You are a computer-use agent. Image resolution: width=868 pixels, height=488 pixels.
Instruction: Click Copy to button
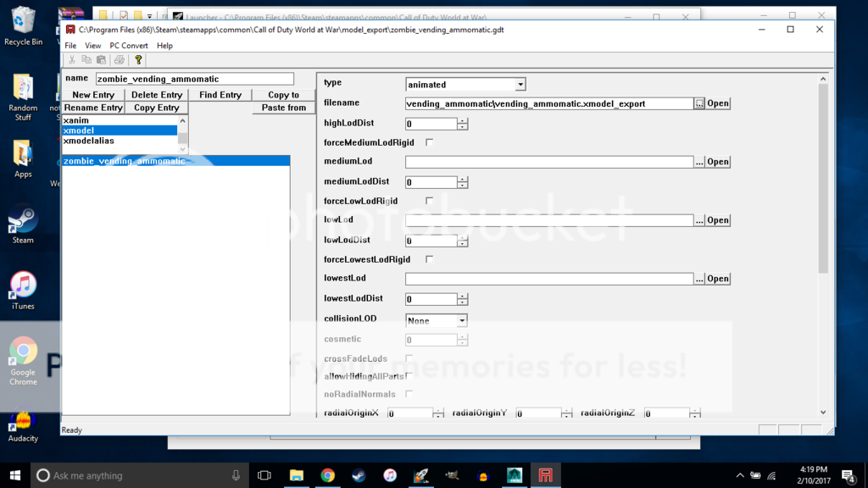point(283,95)
